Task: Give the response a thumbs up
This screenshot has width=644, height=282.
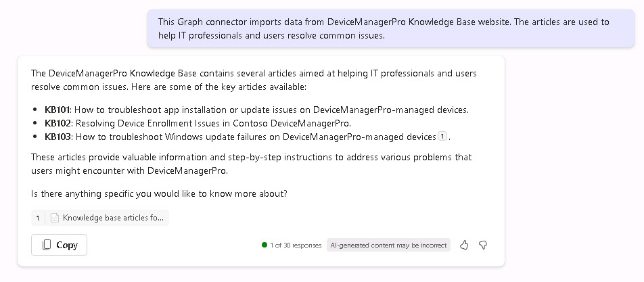Action: 464,245
